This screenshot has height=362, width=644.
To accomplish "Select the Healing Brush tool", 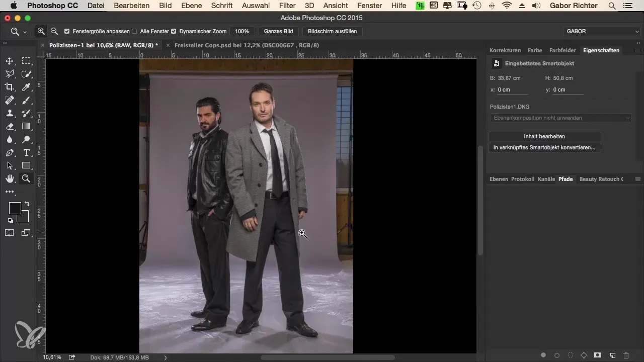I will coord(9,100).
